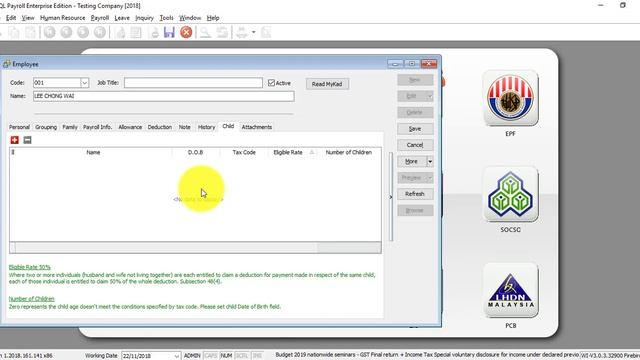Screen dimensions: 640x360
Task: Open the Edit button dropdown arrow
Action: coord(430,96)
